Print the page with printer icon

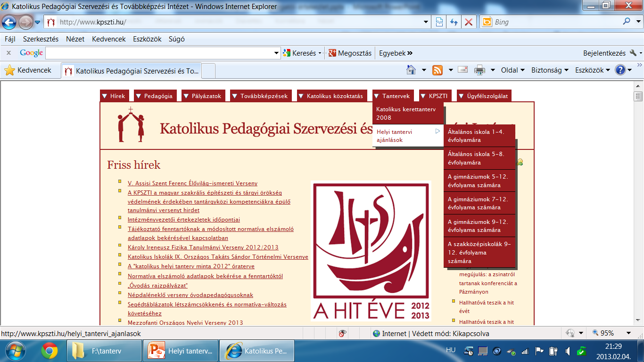480,70
